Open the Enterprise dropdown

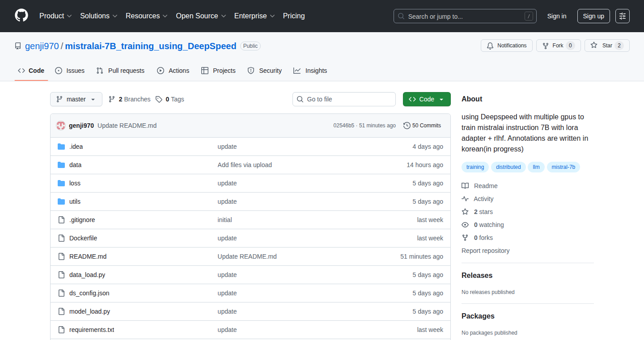254,16
